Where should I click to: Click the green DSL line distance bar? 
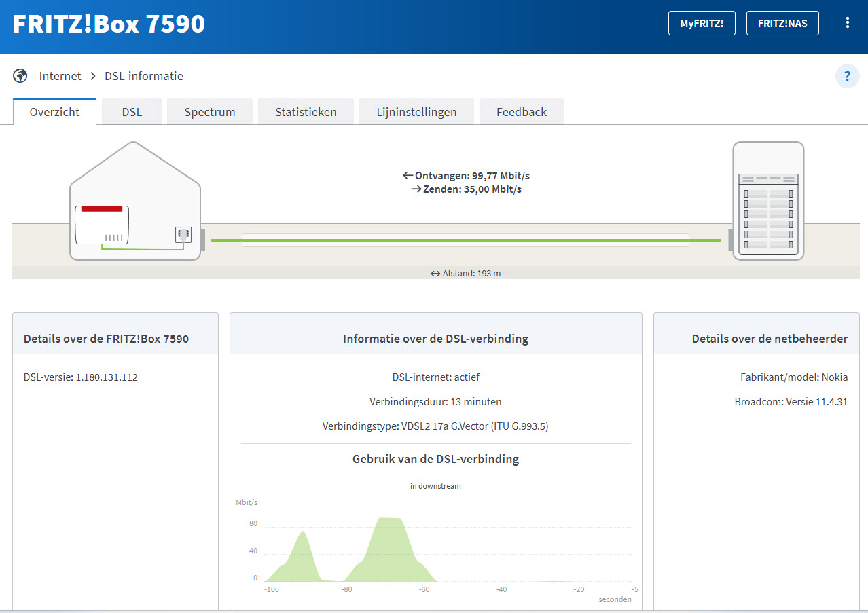(x=465, y=240)
